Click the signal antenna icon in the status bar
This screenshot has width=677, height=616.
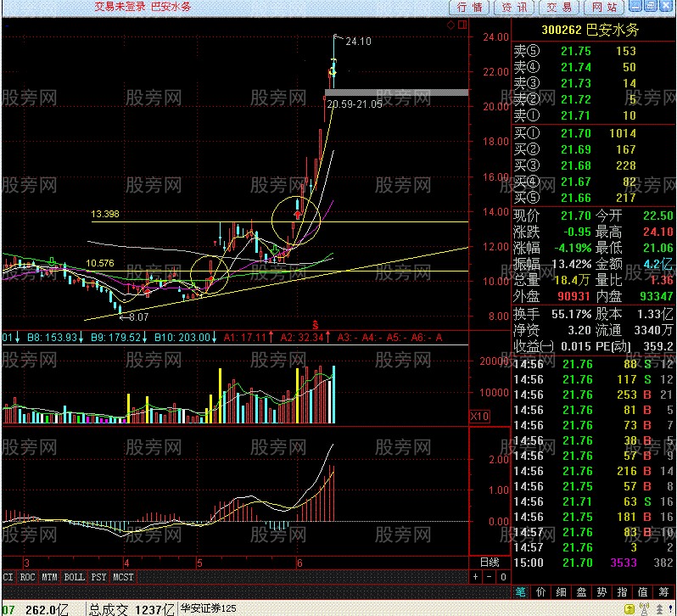644,609
